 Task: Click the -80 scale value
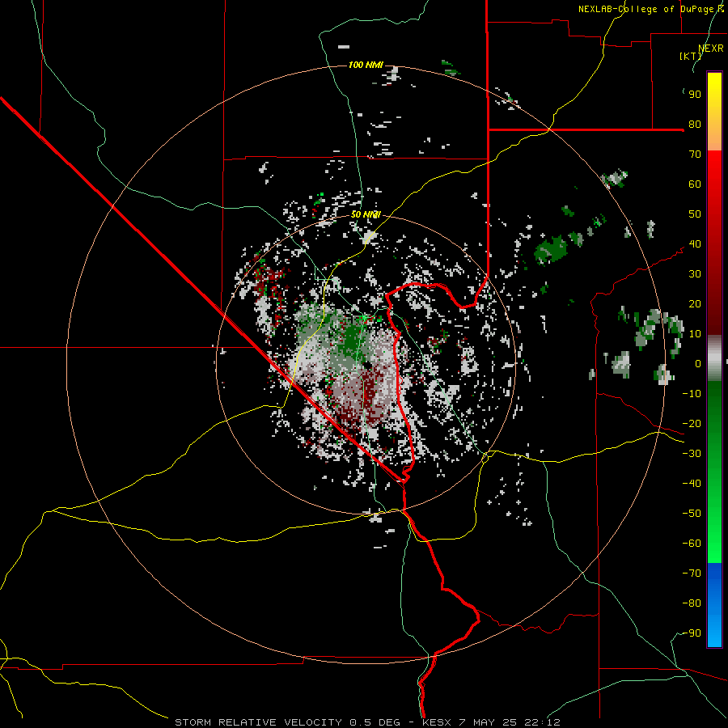pyautogui.click(x=692, y=603)
